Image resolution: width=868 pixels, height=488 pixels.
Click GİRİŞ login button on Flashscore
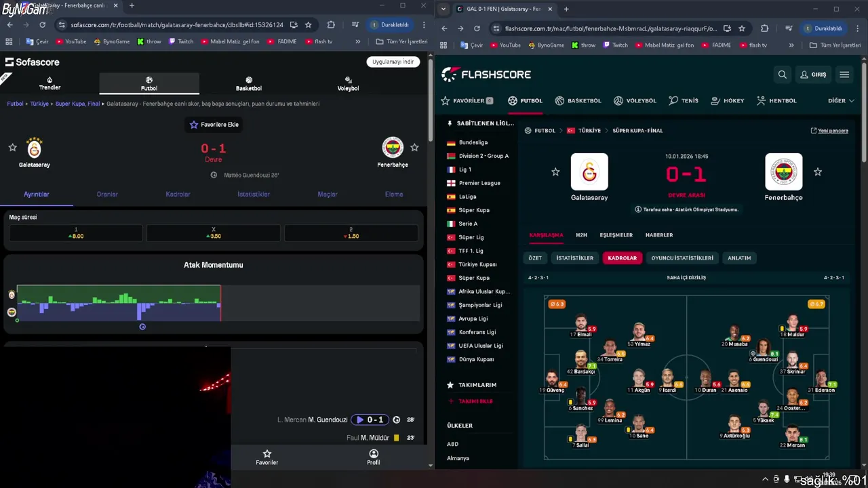(x=813, y=75)
